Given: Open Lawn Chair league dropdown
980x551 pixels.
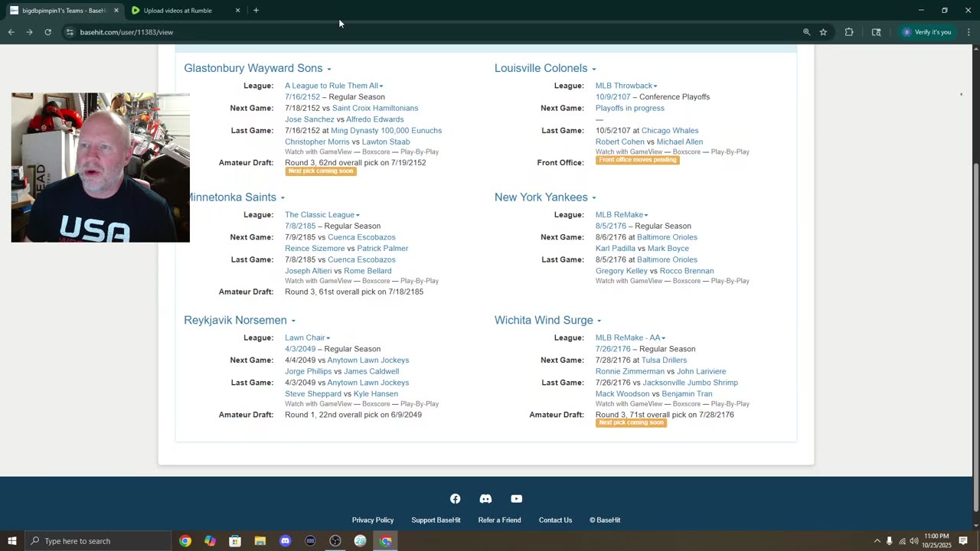Looking at the screenshot, I should pos(308,337).
